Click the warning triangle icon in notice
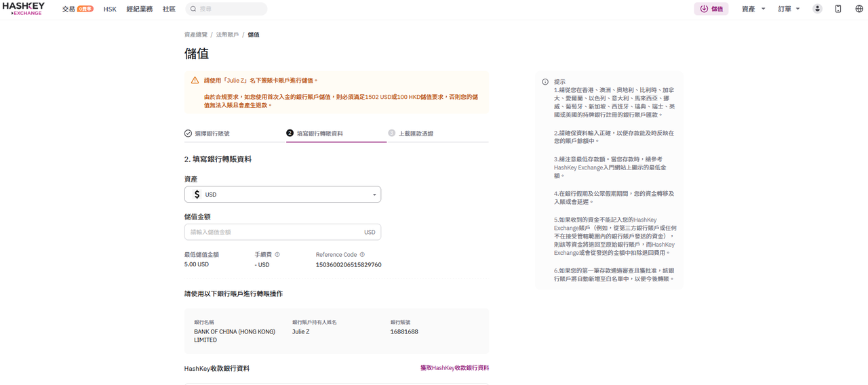This screenshot has height=385, width=868. [195, 81]
